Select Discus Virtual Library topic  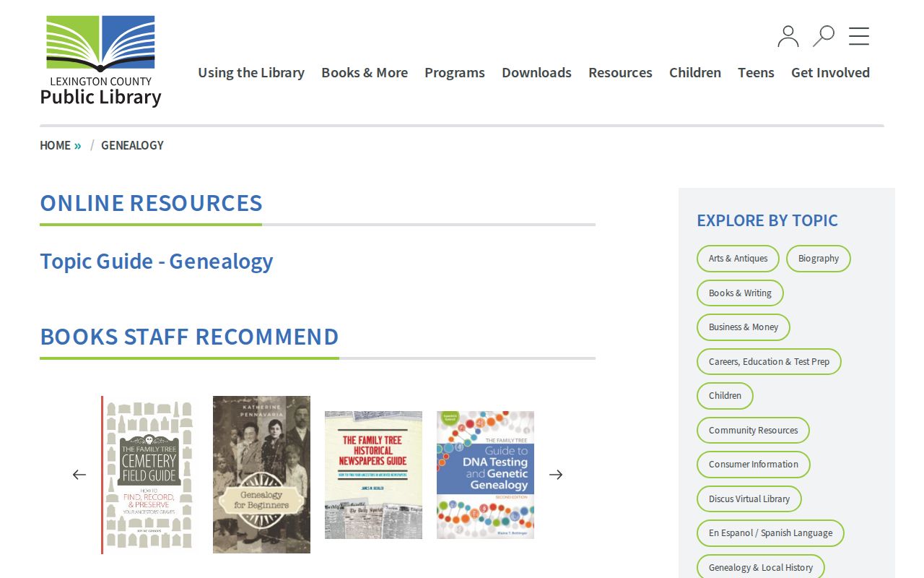pyautogui.click(x=749, y=499)
